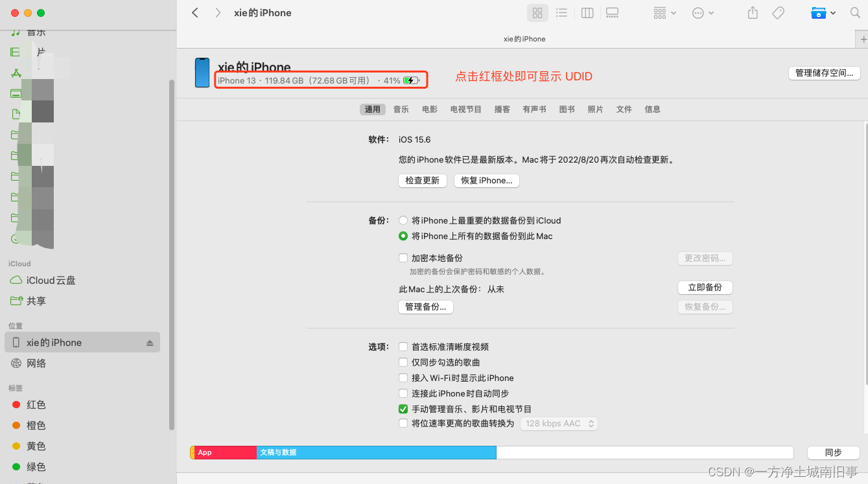Select the yellow 黄色 tag

point(29,446)
